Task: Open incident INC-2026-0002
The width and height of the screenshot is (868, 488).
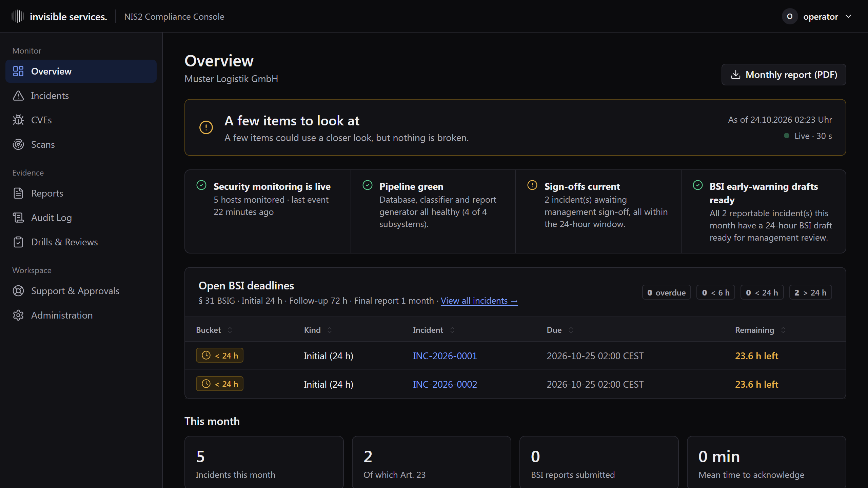Action: [x=445, y=384]
